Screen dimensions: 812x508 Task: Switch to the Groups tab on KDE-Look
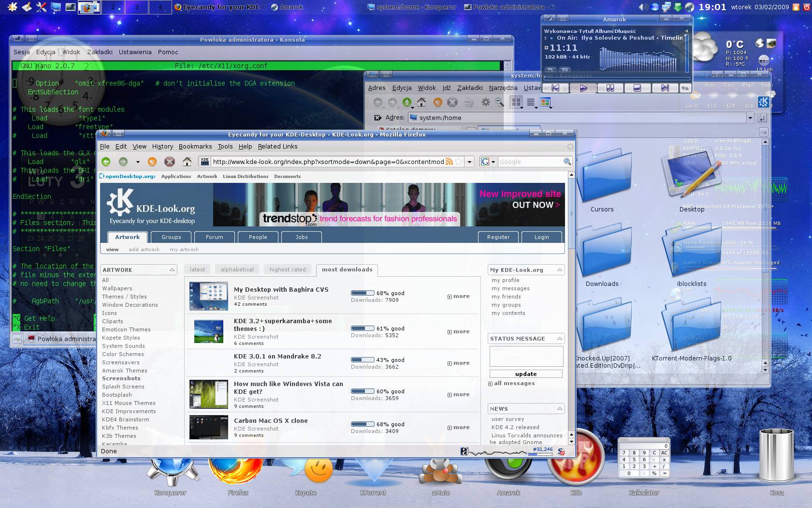click(x=171, y=237)
